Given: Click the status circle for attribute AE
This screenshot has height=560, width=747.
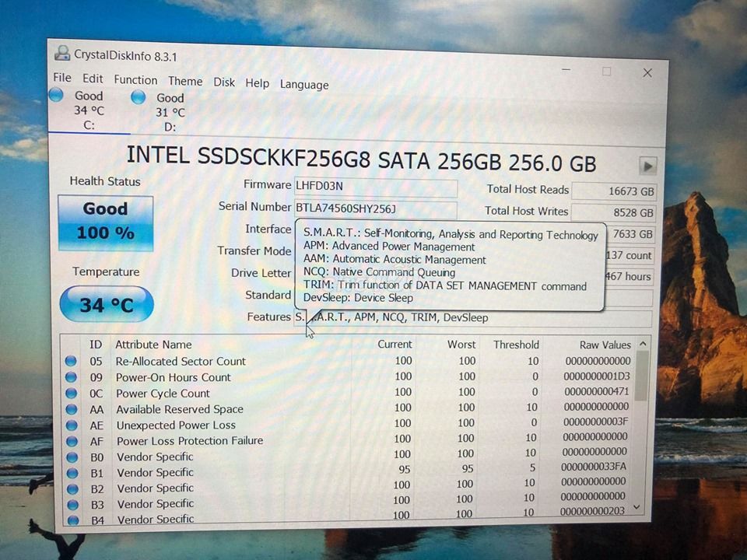Looking at the screenshot, I should (x=72, y=425).
